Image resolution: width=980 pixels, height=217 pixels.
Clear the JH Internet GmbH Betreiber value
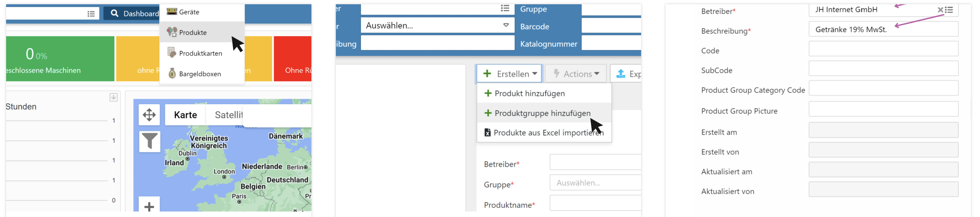(x=940, y=10)
